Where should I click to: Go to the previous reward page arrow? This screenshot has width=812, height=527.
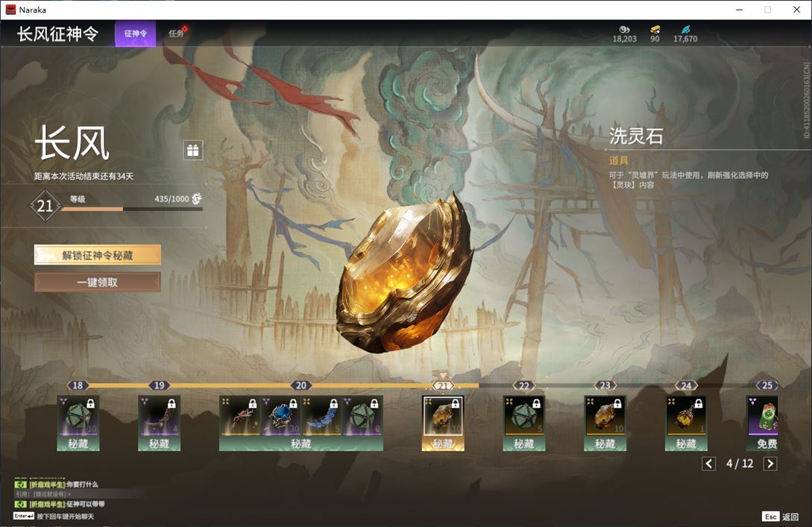coord(709,464)
